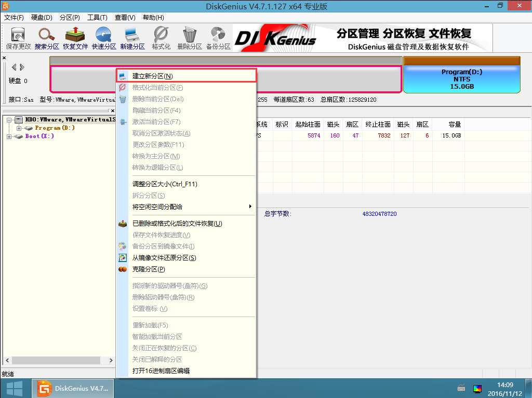Click the 格式化 format toolbar icon
The image size is (532, 398).
tap(161, 38)
